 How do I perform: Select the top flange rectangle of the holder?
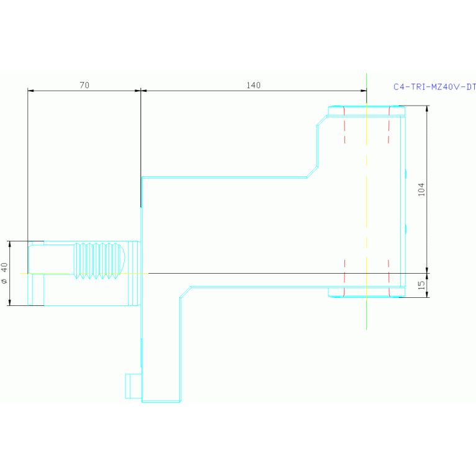coord(366,111)
